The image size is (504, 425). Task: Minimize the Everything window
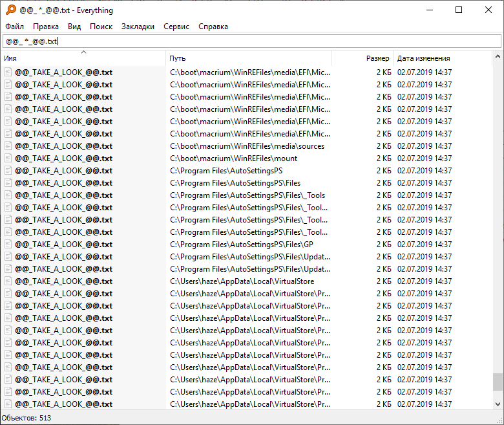(430, 10)
